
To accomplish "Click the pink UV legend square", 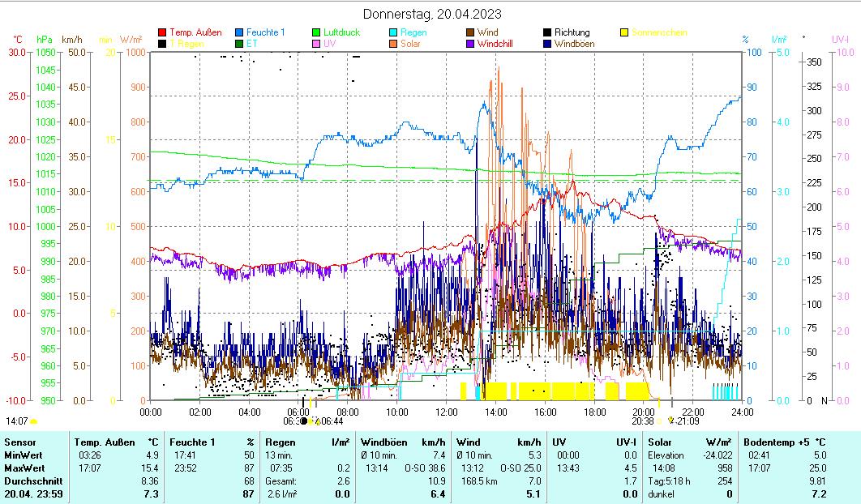I will click(x=318, y=44).
